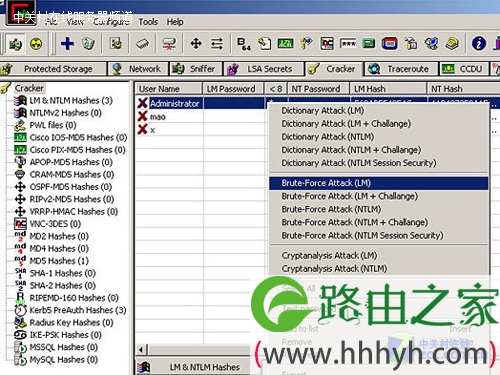Click the asterisk password box revealer icon
The width and height of the screenshot is (500, 375).
coord(348,44)
